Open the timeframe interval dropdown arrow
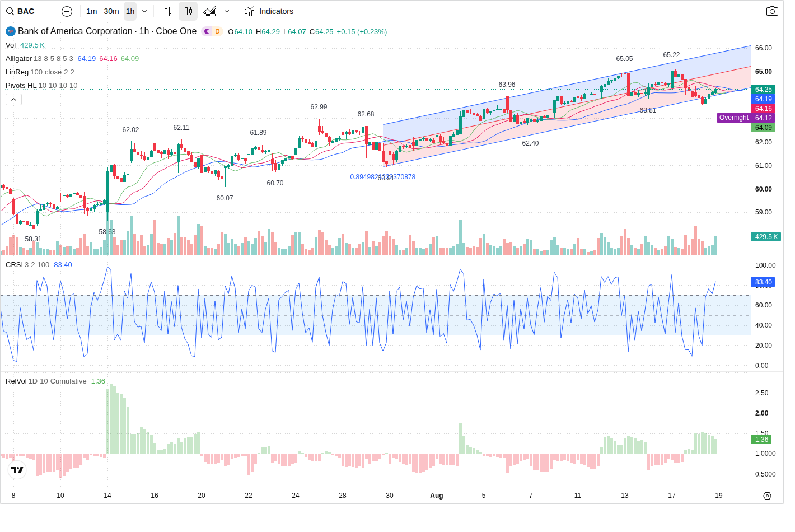This screenshot has width=795, height=532. pos(144,11)
